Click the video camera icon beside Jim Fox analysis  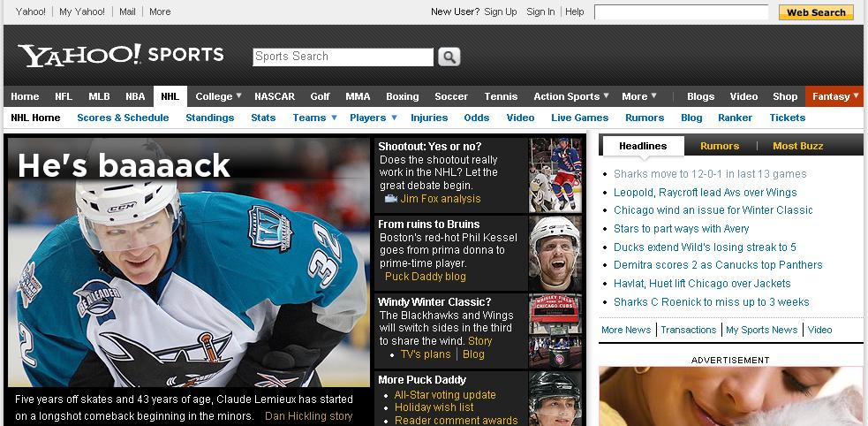tap(391, 198)
